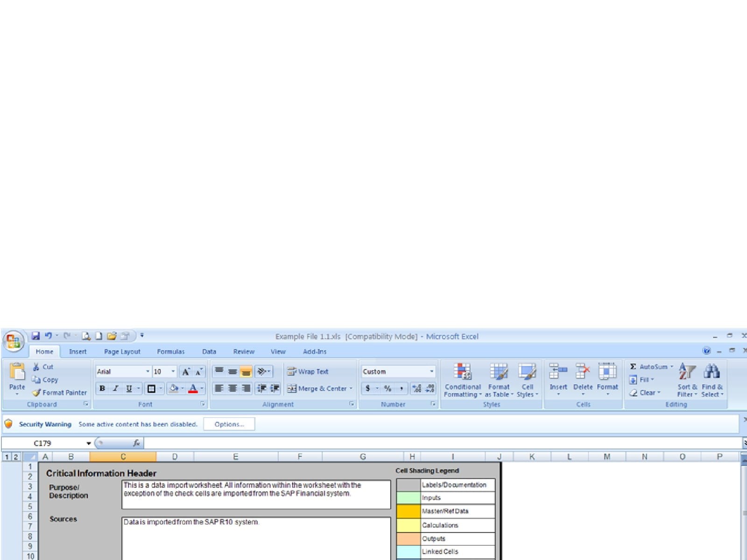Screen dimensions: 747x560
Task: Click the Office button logo
Action: (13, 341)
